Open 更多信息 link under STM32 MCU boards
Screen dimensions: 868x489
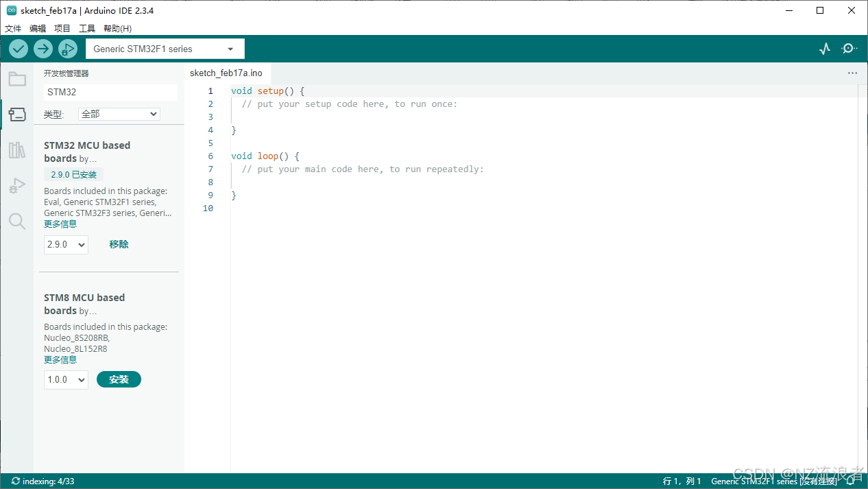click(60, 224)
